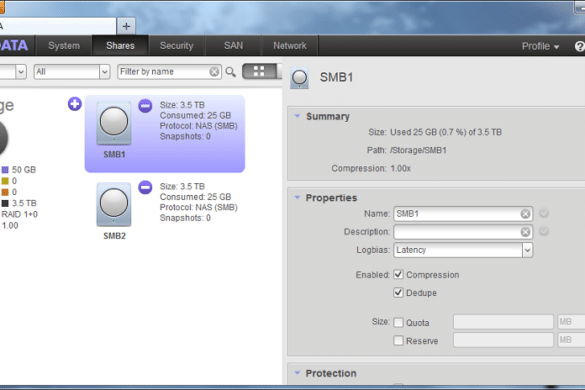Viewport: 585px width, 390px height.
Task: Click the purple 50 GB legend swatch
Action: click(5, 170)
